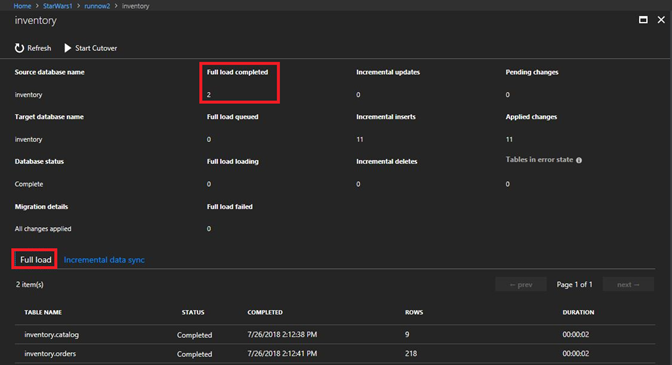Screen dimensions: 672x365
Task: Click Full load loading label
Action: click(x=233, y=162)
